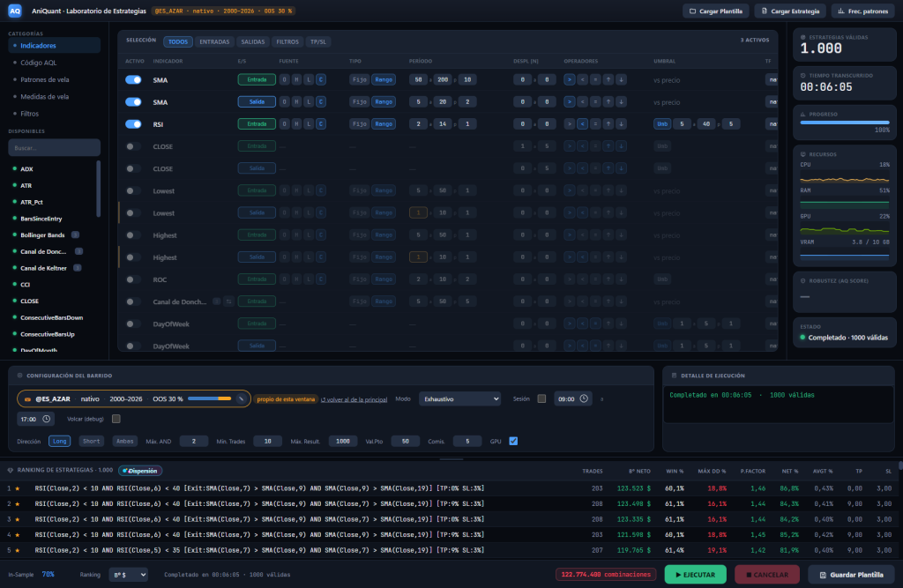
Task: Click the OOS 30 % slider bar
Action: tap(210, 398)
